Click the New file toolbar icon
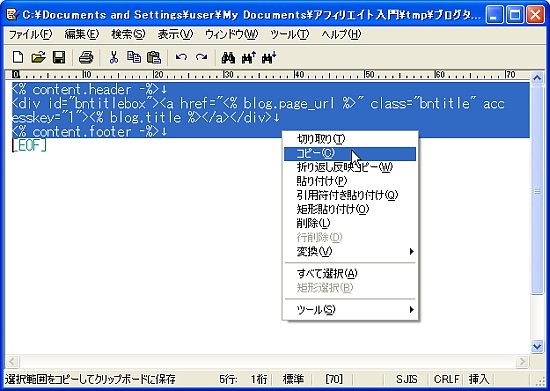 18,57
